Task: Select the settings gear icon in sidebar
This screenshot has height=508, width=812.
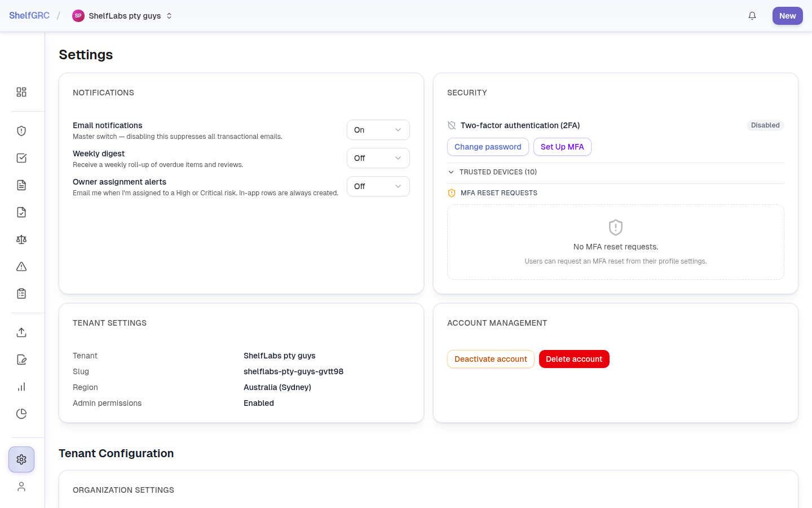Action: click(x=21, y=459)
